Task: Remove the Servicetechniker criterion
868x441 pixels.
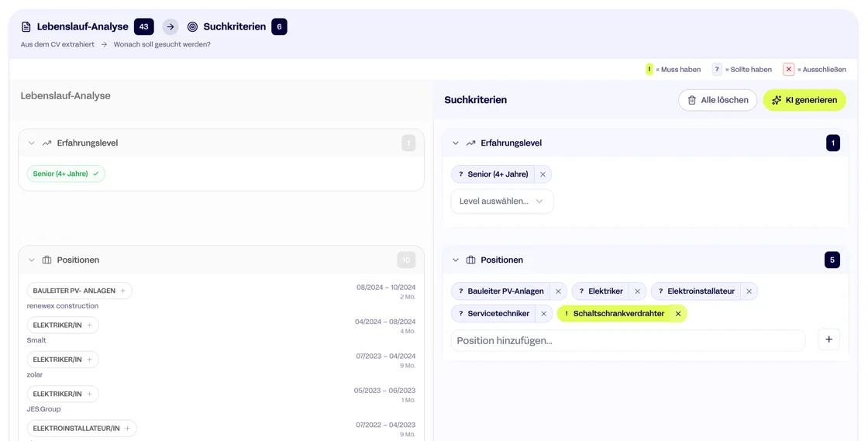Action: click(x=543, y=314)
